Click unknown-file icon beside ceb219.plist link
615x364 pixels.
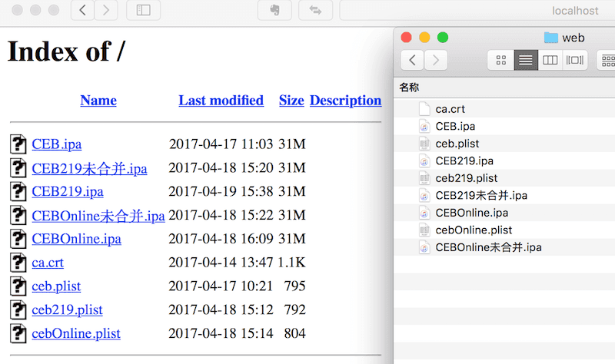(18, 310)
